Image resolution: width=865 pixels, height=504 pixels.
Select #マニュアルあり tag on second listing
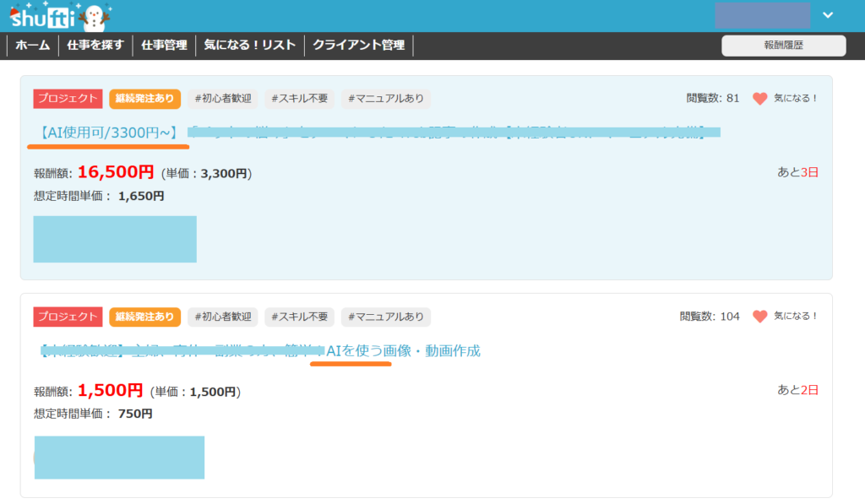[x=386, y=317]
